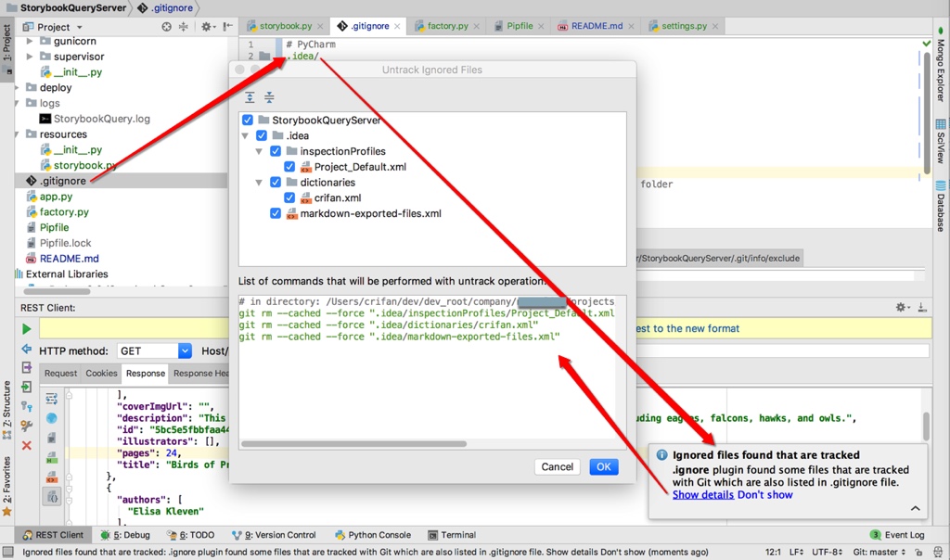Collapse the notification balloon using chevron

915,508
